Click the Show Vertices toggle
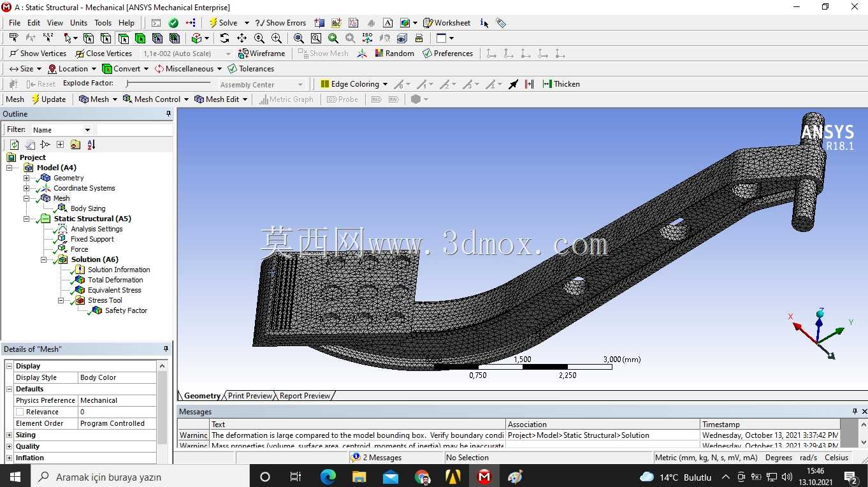Viewport: 868px width, 487px height. 38,54
